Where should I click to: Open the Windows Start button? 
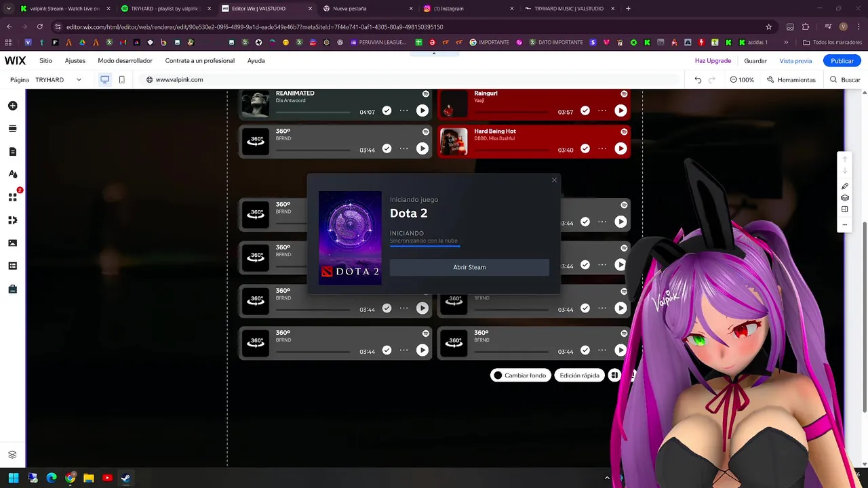tap(14, 478)
